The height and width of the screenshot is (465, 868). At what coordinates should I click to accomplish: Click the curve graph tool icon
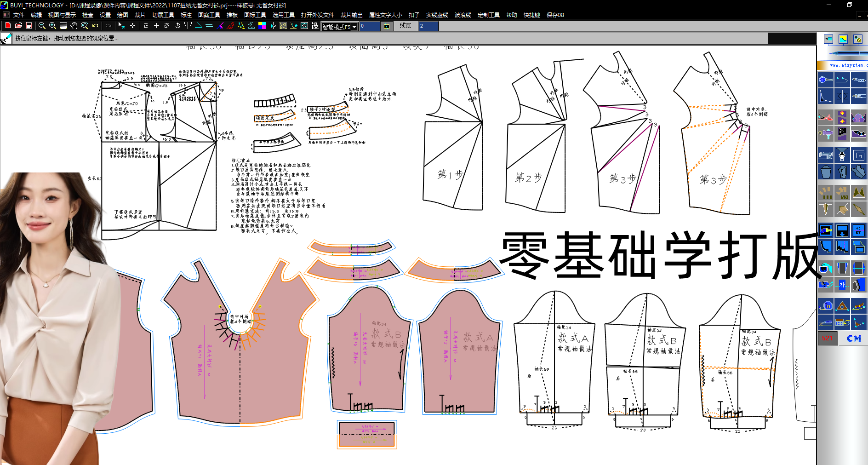pos(826,96)
